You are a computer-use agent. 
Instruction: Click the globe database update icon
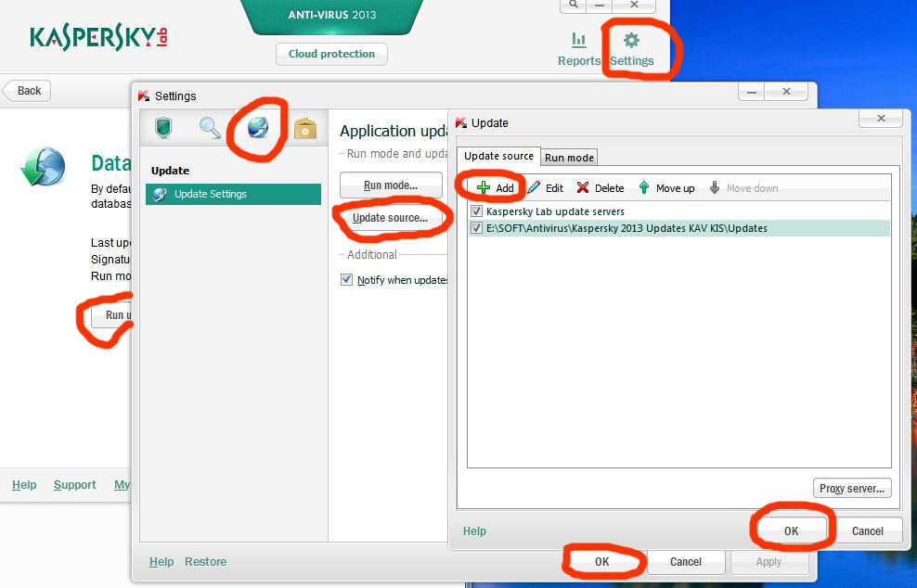tap(42, 166)
